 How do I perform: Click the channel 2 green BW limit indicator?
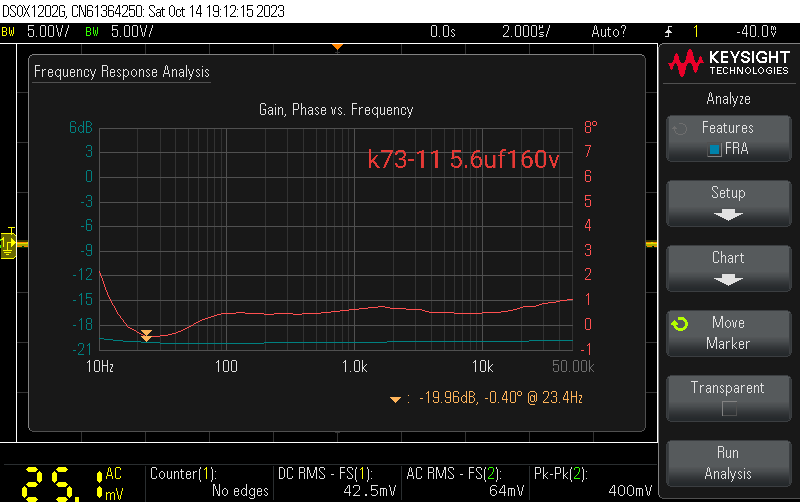tap(92, 32)
